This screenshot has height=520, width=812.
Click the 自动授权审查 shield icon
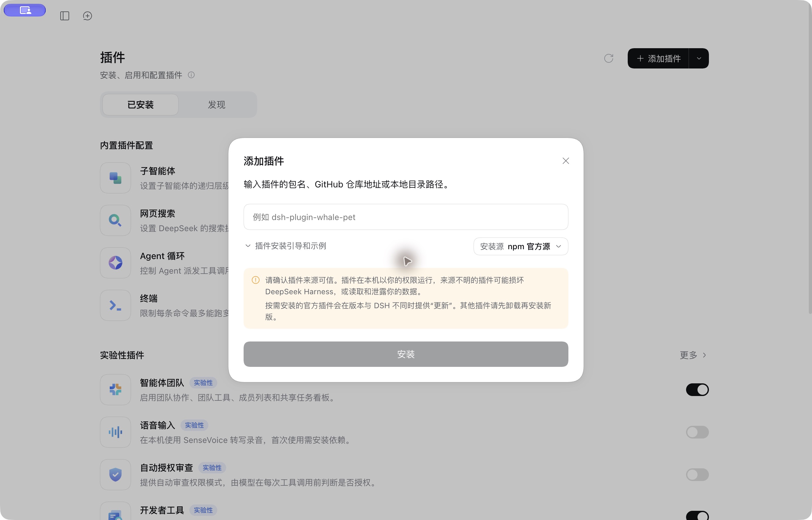pos(115,475)
